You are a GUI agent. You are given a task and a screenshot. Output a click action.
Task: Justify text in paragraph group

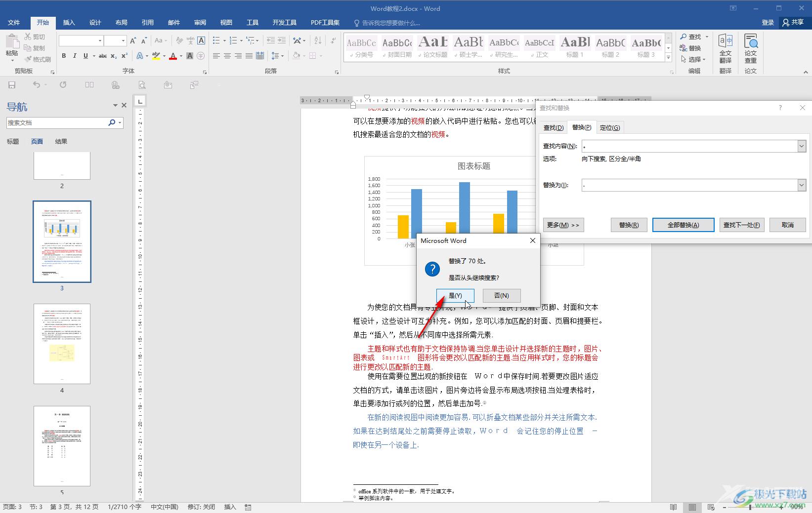pos(249,56)
